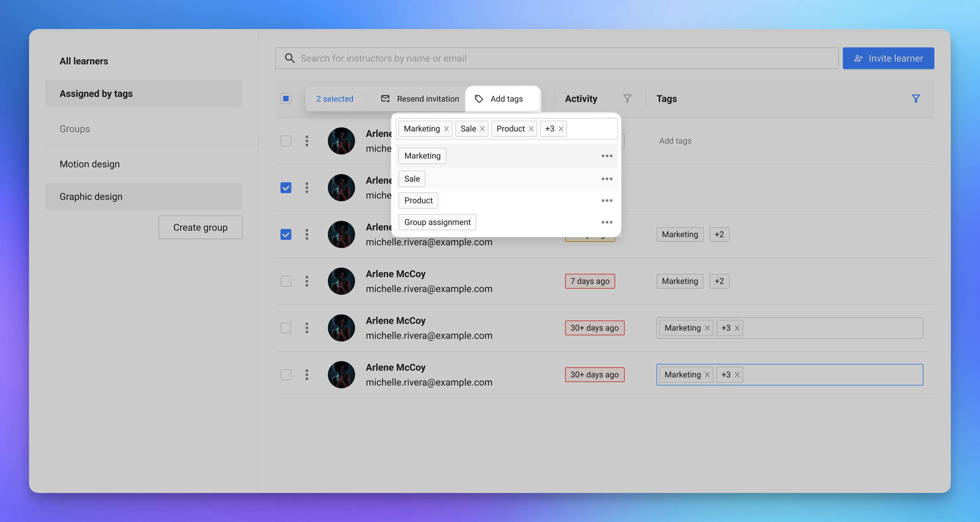Select Marketing tag option in dropdown list

coord(422,156)
